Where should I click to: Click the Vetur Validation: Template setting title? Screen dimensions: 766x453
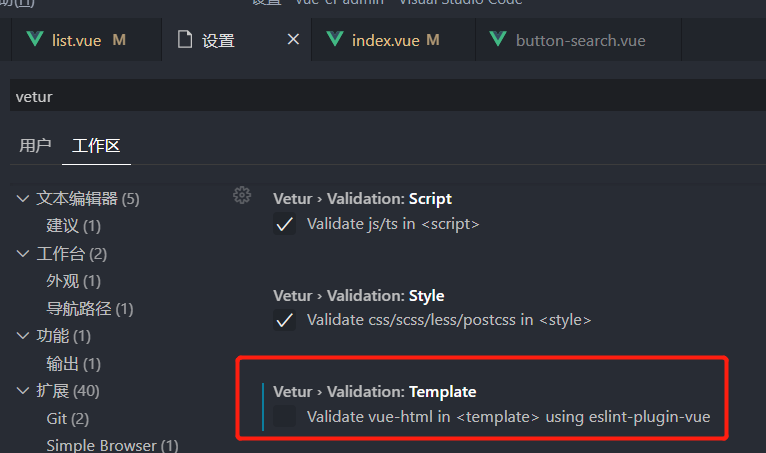pyautogui.click(x=375, y=392)
